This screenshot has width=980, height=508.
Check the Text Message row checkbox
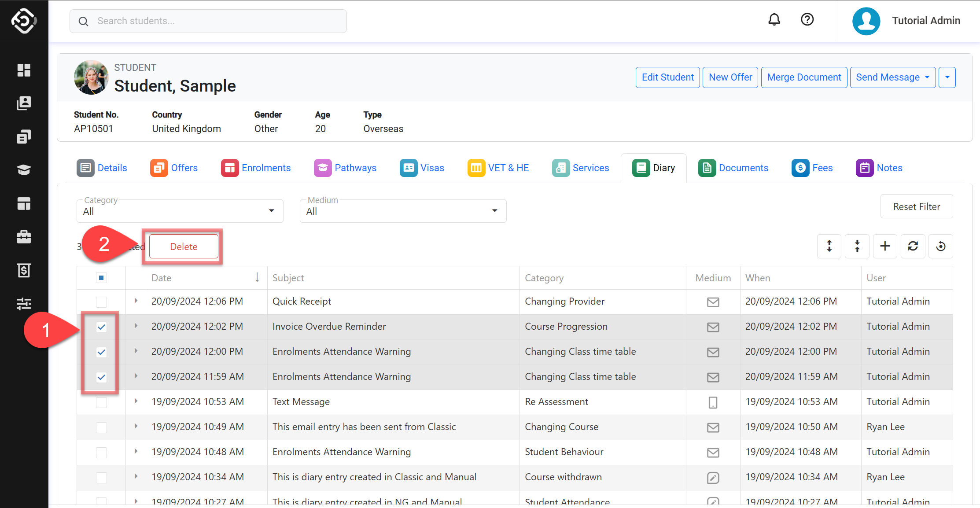101,402
